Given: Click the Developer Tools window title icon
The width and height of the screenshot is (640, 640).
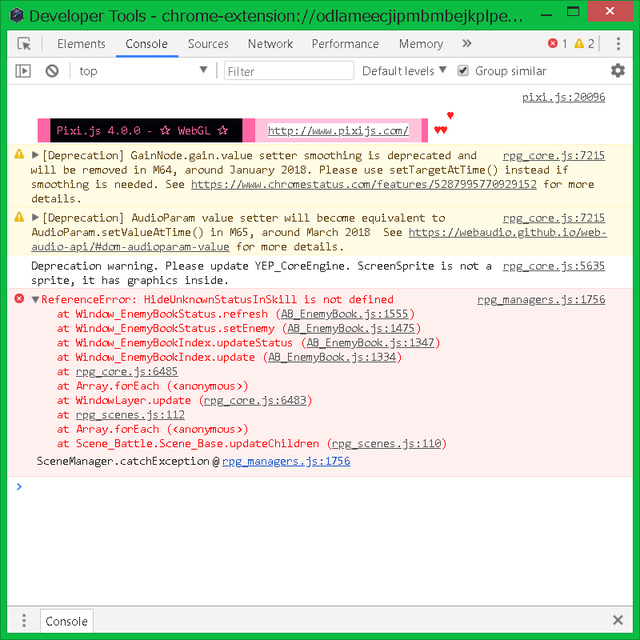Looking at the screenshot, I should coord(16,16).
